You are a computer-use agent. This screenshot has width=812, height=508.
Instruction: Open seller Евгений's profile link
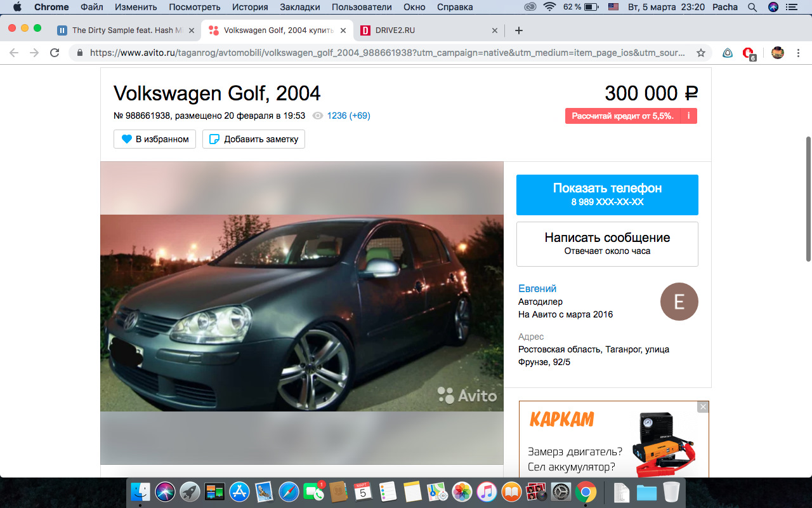tap(537, 288)
